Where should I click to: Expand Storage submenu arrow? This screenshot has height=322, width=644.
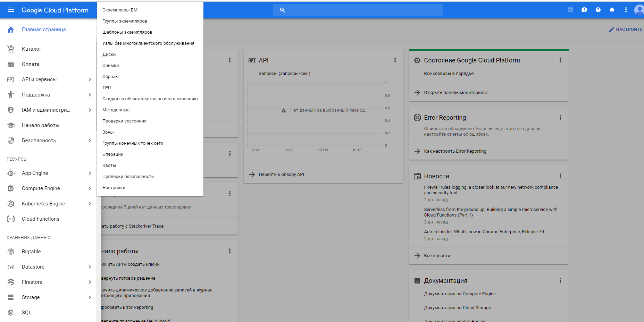click(90, 297)
